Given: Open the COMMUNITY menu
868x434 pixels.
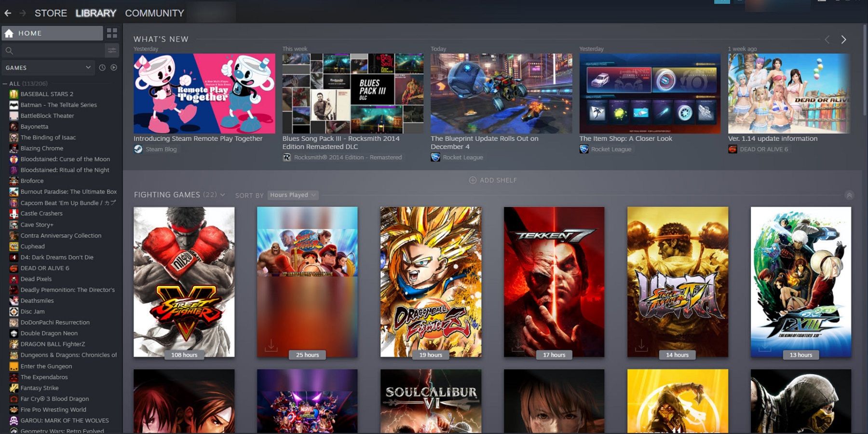Looking at the screenshot, I should coord(154,13).
